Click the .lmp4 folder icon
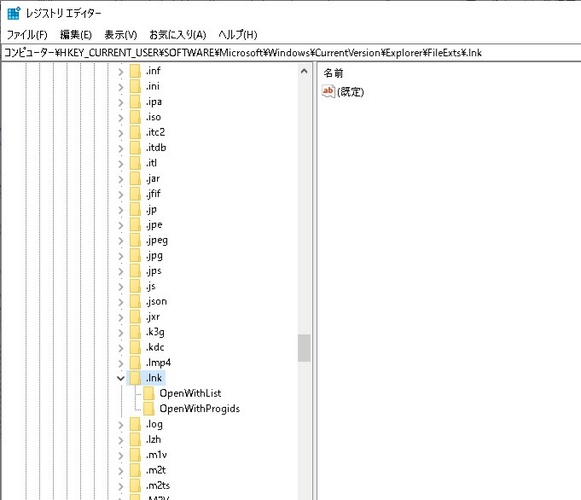The image size is (581, 500). tap(135, 363)
